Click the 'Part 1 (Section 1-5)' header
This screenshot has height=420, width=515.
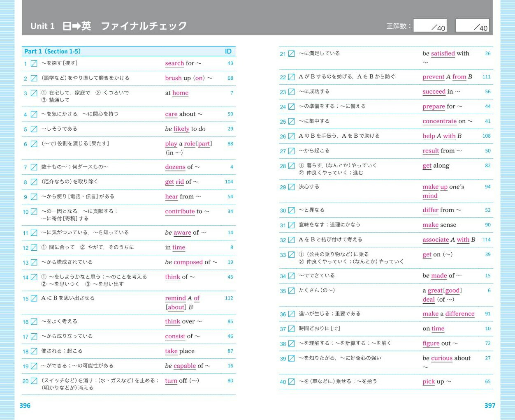52,51
